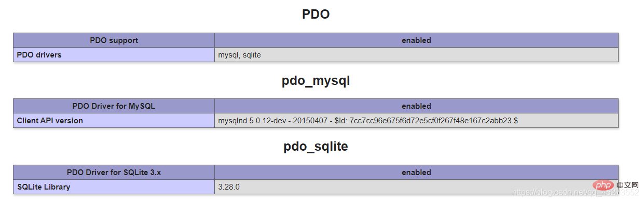Click enabled beside PDO Driver for MySQL
The width and height of the screenshot is (644, 202).
[x=416, y=106]
